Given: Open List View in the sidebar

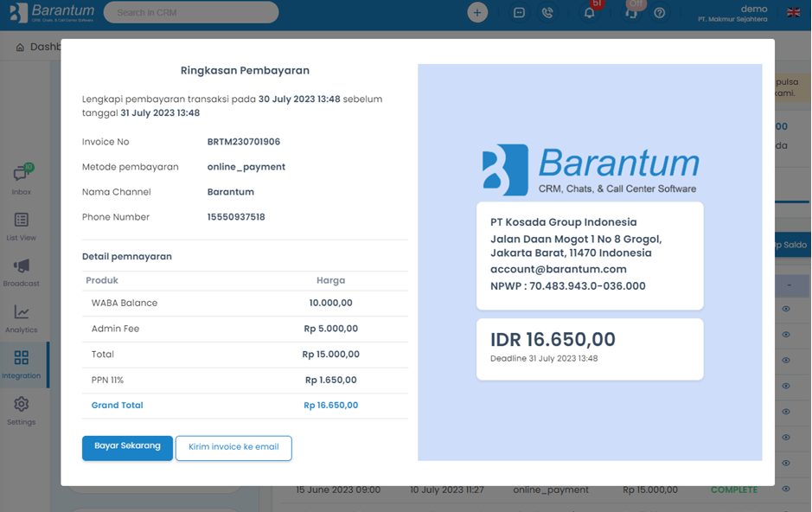Looking at the screenshot, I should coord(22,227).
